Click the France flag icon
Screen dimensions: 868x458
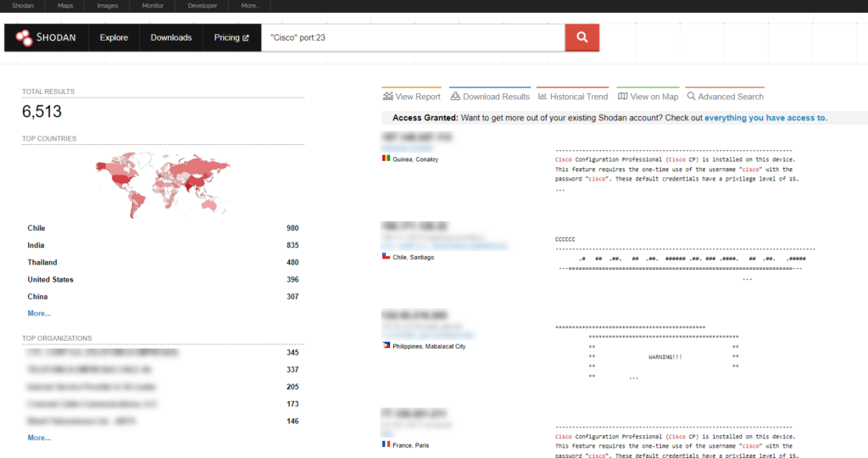[x=386, y=444]
